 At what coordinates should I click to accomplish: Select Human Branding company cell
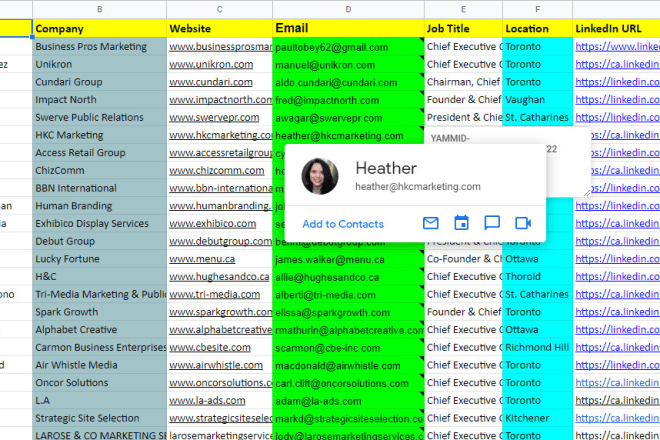click(x=99, y=205)
